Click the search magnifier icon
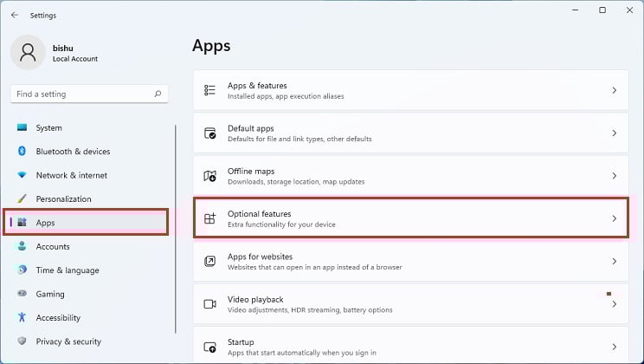Viewport: 644px width, 364px height. tap(158, 94)
